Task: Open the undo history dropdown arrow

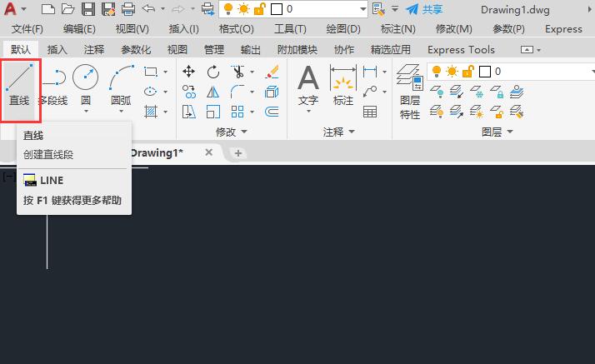Action: pyautogui.click(x=162, y=8)
